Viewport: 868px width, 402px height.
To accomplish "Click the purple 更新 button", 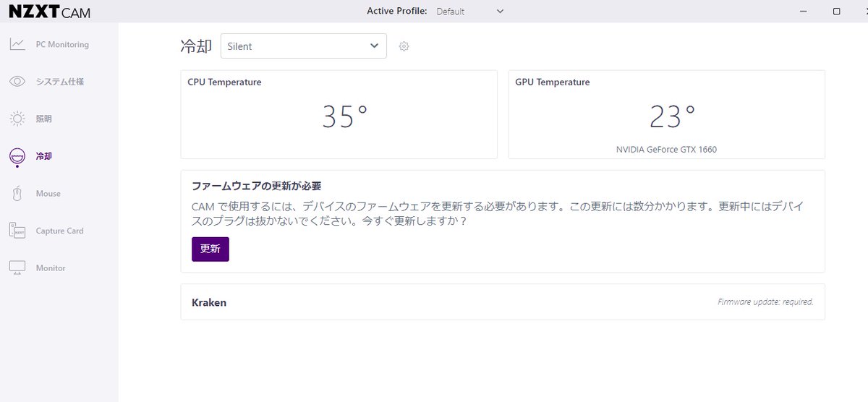I will click(210, 249).
